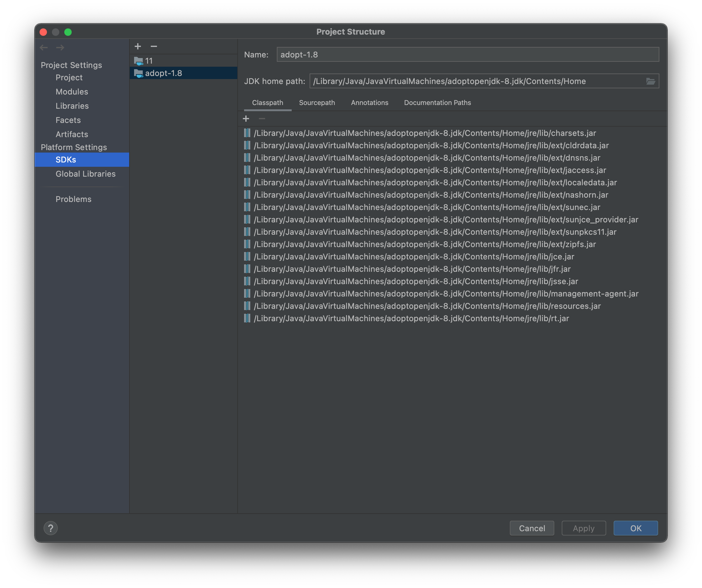Open the Documentation Paths tab
The width and height of the screenshot is (702, 588).
coord(437,103)
